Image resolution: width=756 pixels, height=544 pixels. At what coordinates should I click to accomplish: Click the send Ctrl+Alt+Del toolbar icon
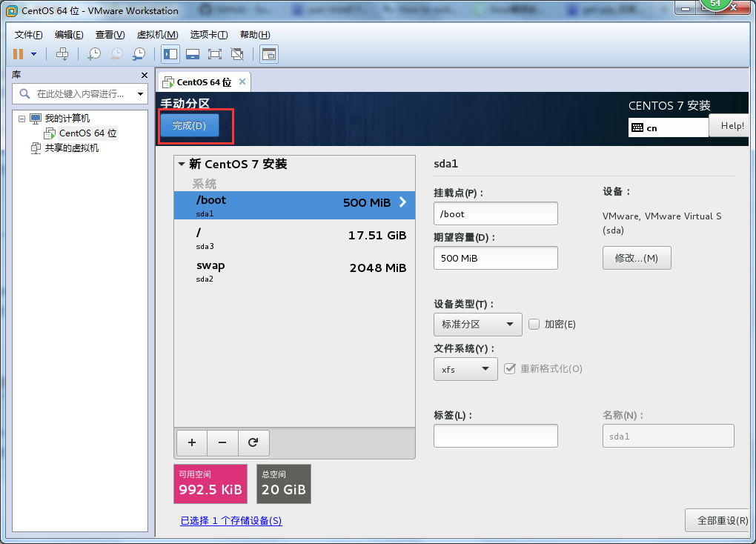(62, 54)
